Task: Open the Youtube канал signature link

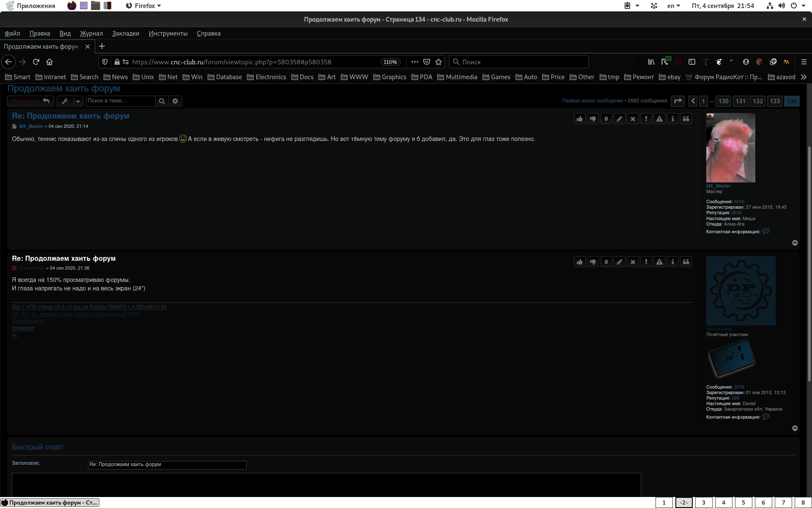Action: click(28, 321)
